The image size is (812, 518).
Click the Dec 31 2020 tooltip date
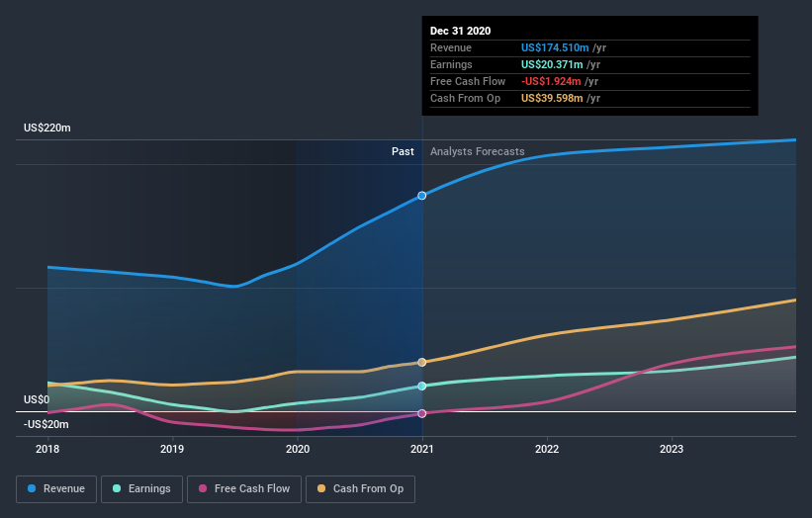pyautogui.click(x=460, y=31)
